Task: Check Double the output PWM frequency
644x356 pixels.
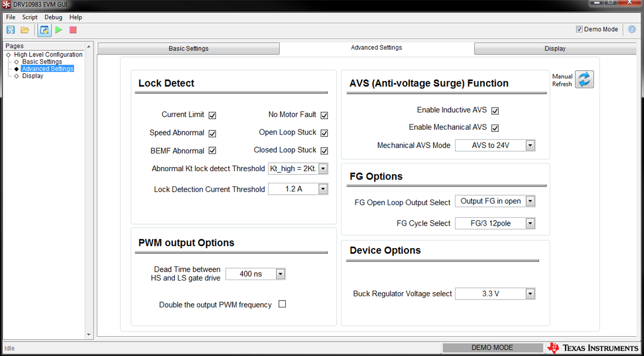Action: (x=282, y=304)
